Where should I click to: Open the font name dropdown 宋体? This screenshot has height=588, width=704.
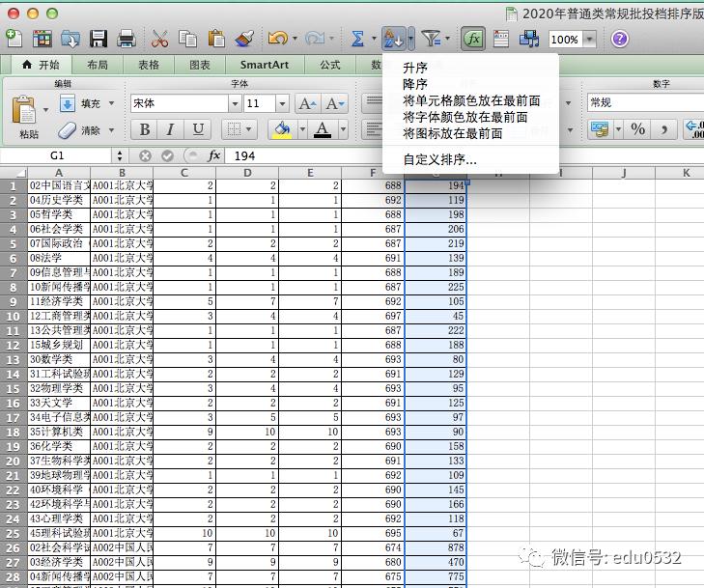click(x=235, y=103)
